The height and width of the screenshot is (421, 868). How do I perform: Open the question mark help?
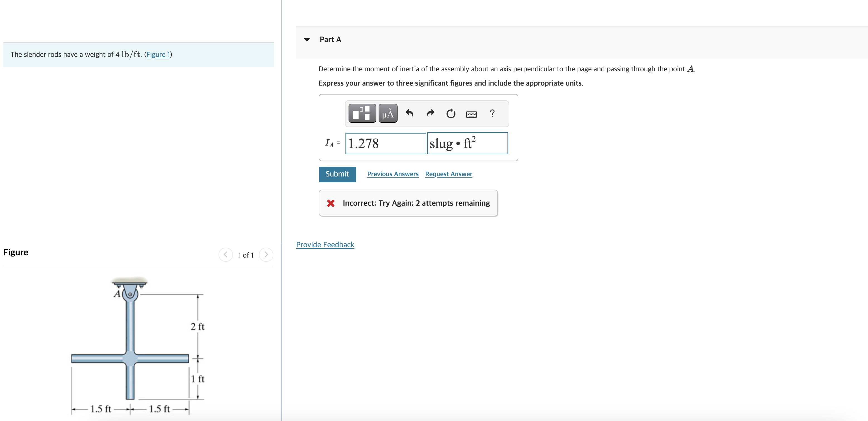(492, 113)
